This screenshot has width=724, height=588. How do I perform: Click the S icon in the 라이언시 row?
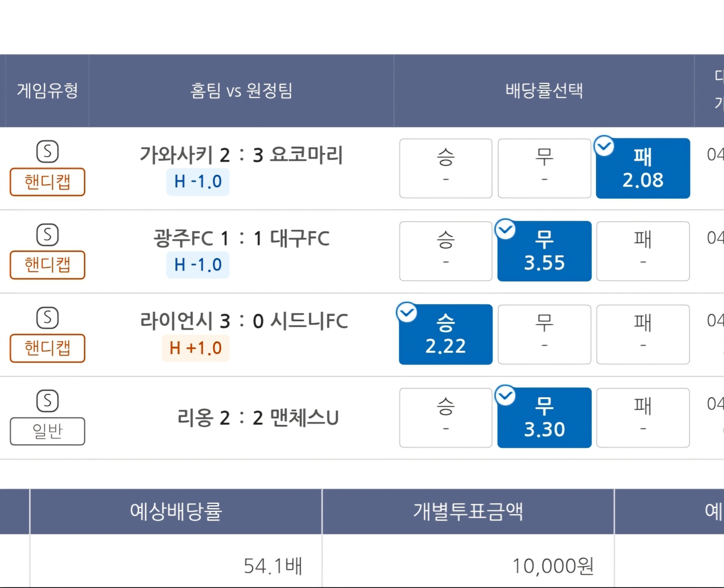(x=47, y=318)
